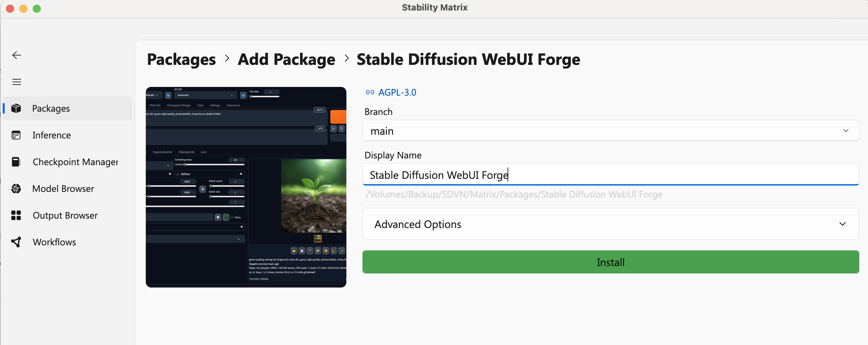Click the AGPL-3.0 link chain icon
This screenshot has width=868, height=345.
(x=370, y=92)
